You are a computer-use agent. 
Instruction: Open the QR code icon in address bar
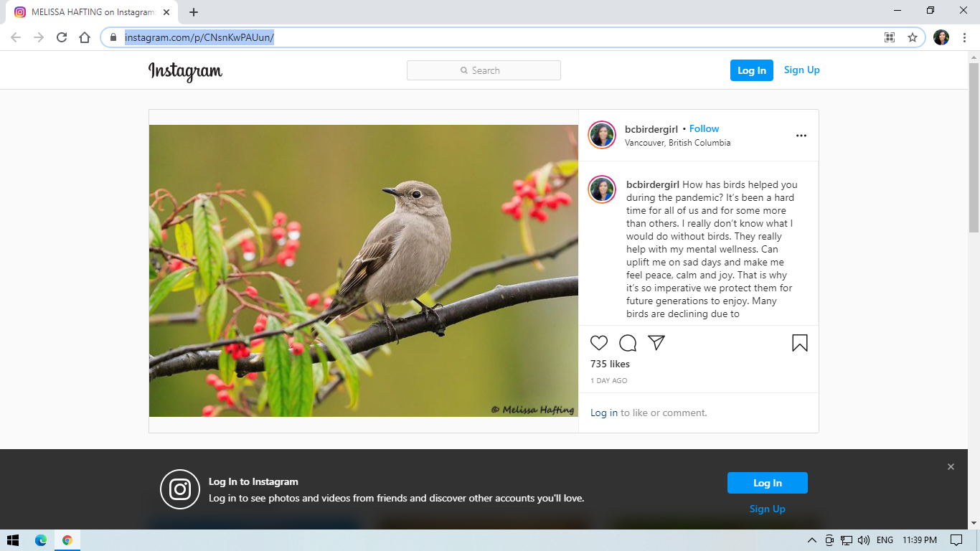(890, 37)
